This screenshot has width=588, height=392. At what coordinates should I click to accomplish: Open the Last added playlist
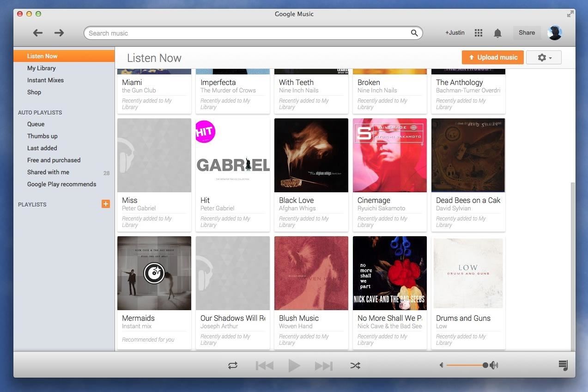pyautogui.click(x=42, y=148)
